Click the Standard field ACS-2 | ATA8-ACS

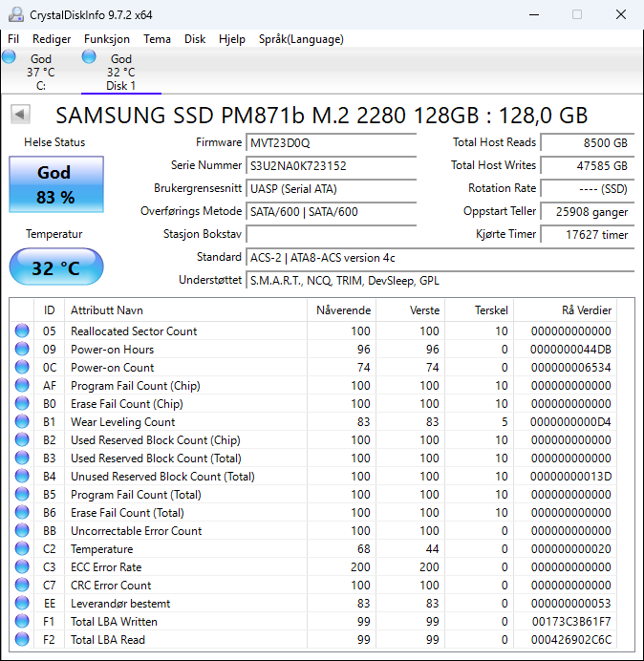click(x=440, y=257)
